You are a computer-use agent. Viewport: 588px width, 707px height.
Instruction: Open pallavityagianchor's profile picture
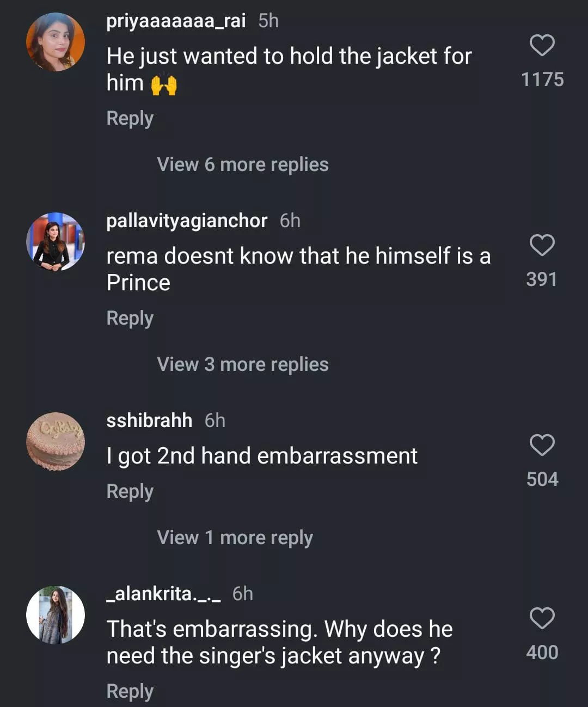(56, 242)
